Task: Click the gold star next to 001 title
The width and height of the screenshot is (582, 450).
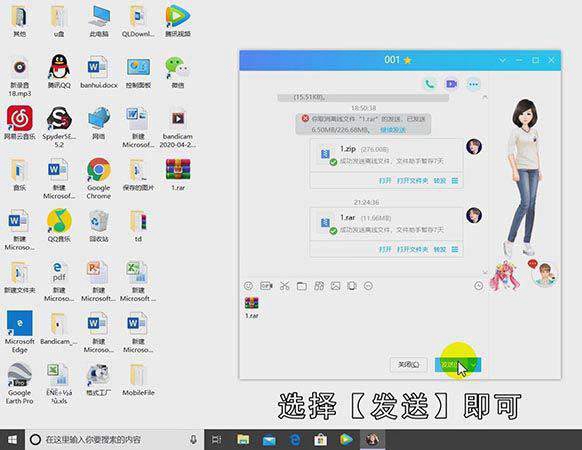Action: click(408, 60)
